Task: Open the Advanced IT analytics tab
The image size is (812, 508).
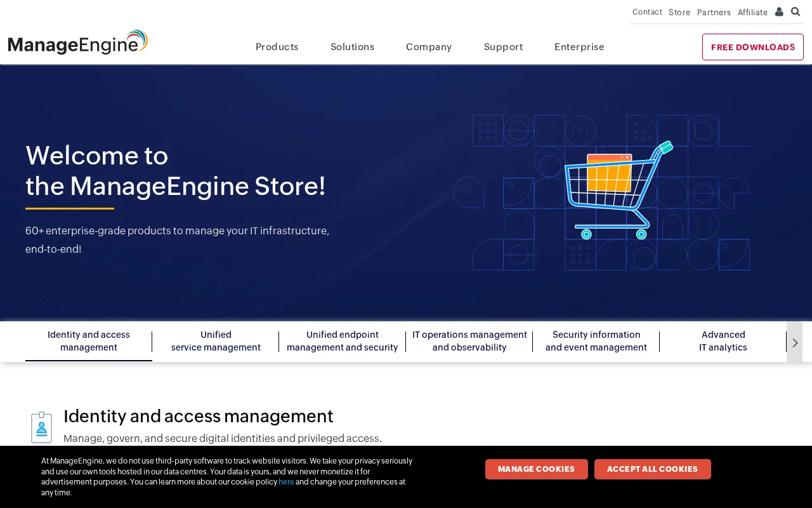Action: point(723,341)
